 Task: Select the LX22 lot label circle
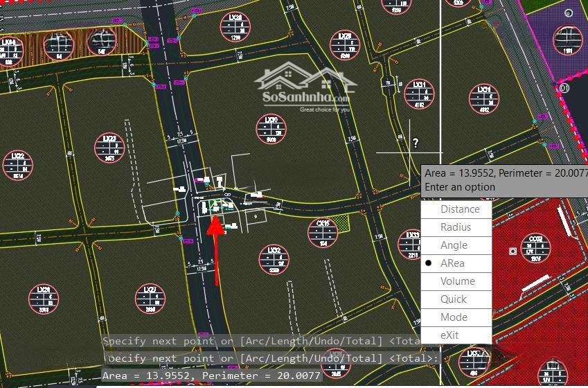[18, 165]
